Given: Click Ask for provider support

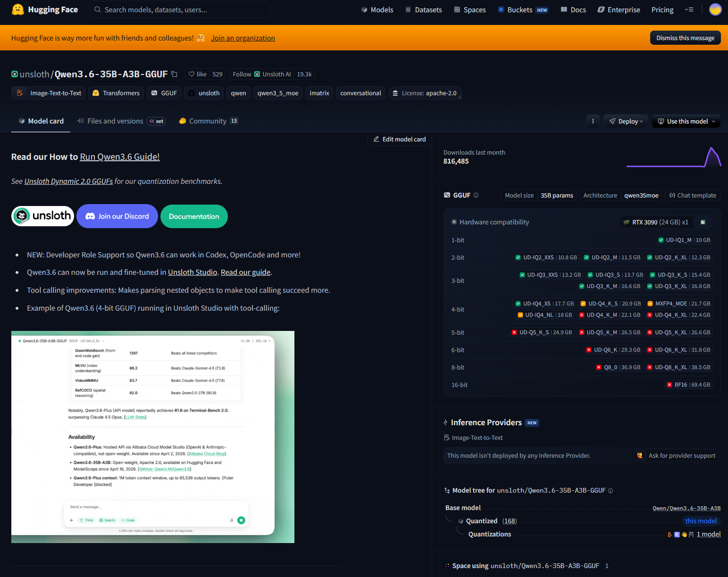Looking at the screenshot, I should [676, 455].
